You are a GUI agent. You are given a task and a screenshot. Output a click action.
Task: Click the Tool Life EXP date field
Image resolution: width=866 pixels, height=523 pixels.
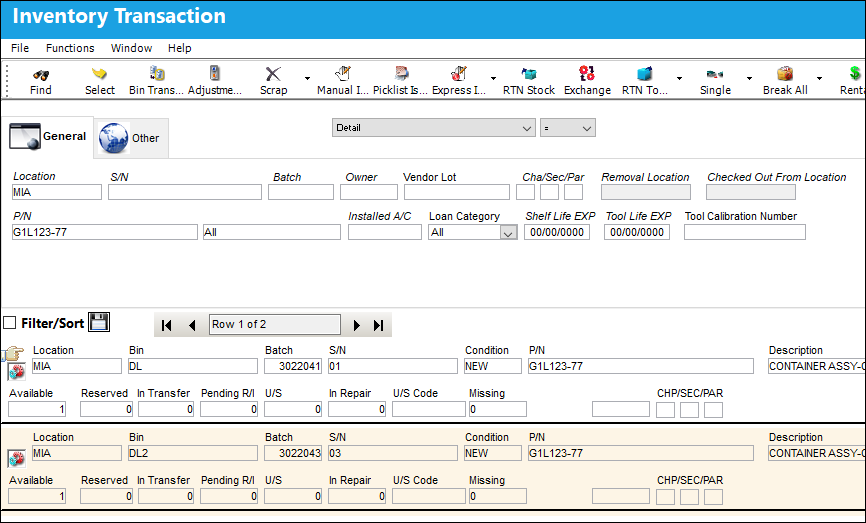(x=637, y=232)
